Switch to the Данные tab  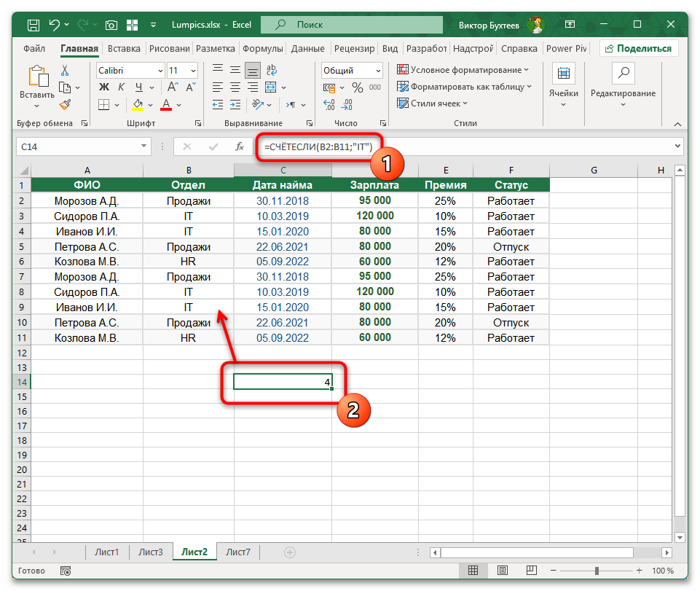307,48
